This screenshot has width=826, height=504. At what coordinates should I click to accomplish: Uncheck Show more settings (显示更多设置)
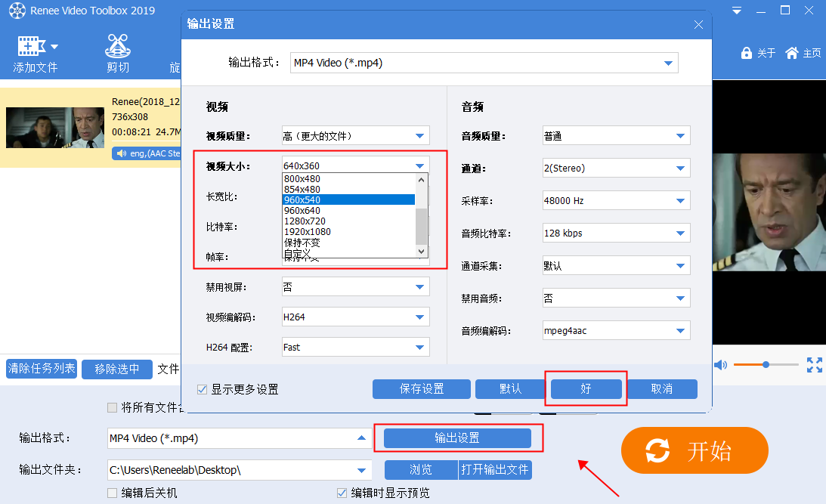(x=202, y=390)
